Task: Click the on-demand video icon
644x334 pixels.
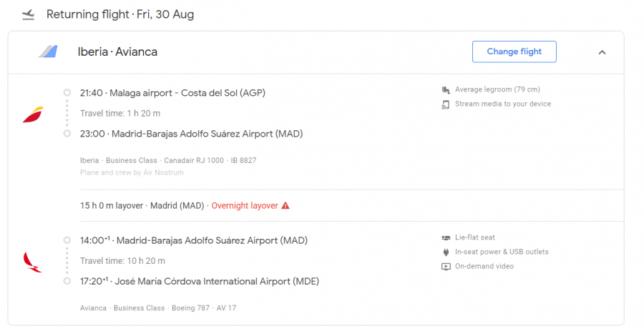Action: [447, 267]
